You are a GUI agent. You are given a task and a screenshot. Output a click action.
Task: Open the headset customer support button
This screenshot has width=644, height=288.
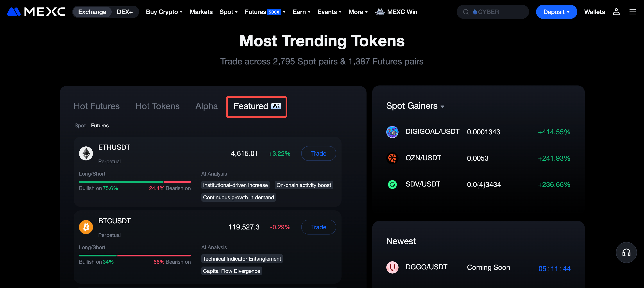[626, 252]
